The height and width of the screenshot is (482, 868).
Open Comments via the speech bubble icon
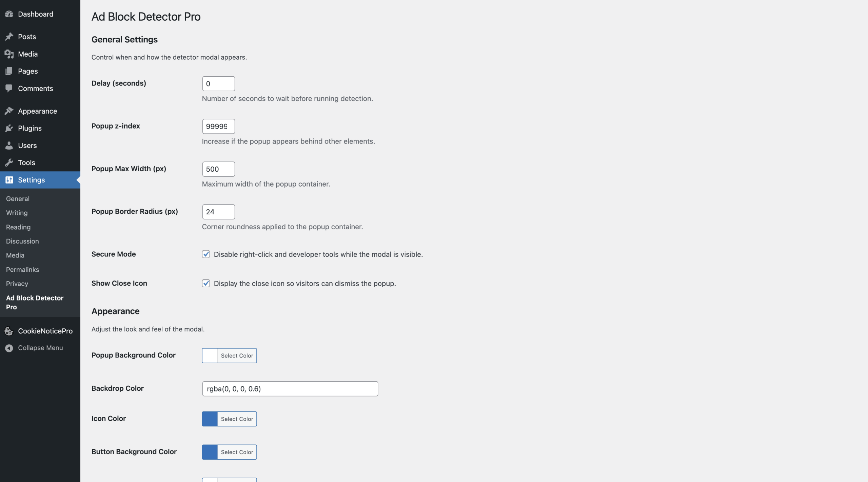coord(9,88)
